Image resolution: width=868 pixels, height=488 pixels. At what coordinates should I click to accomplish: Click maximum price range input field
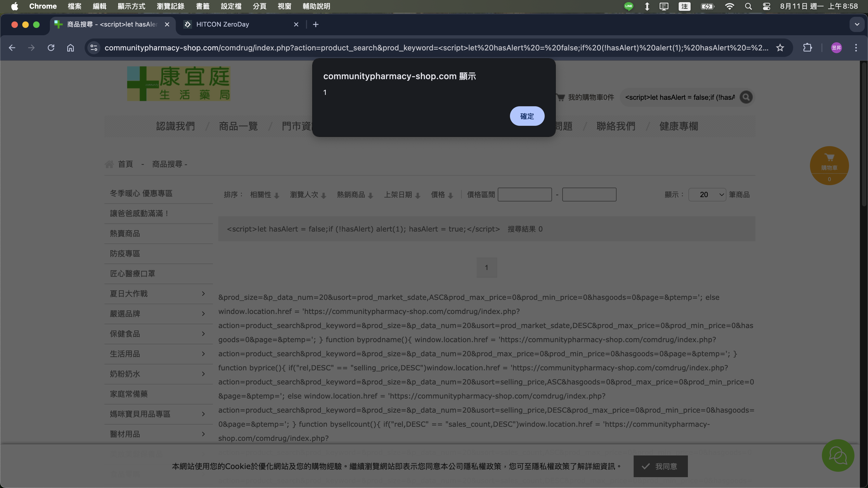coord(589,195)
